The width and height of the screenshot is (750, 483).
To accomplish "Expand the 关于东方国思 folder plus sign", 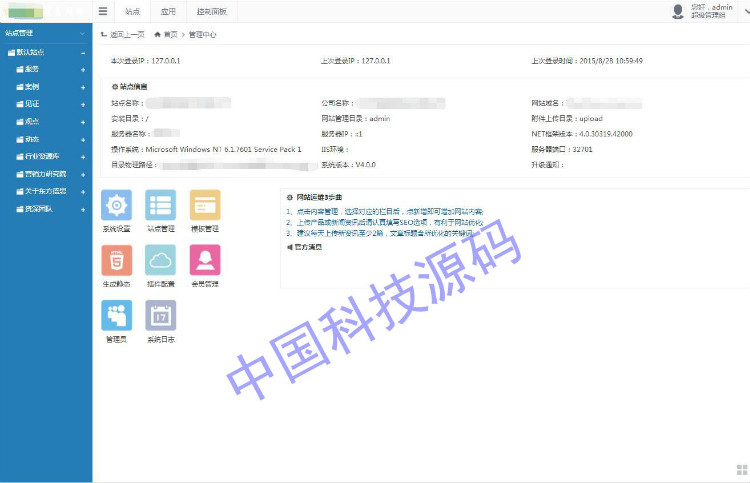I will click(x=83, y=192).
